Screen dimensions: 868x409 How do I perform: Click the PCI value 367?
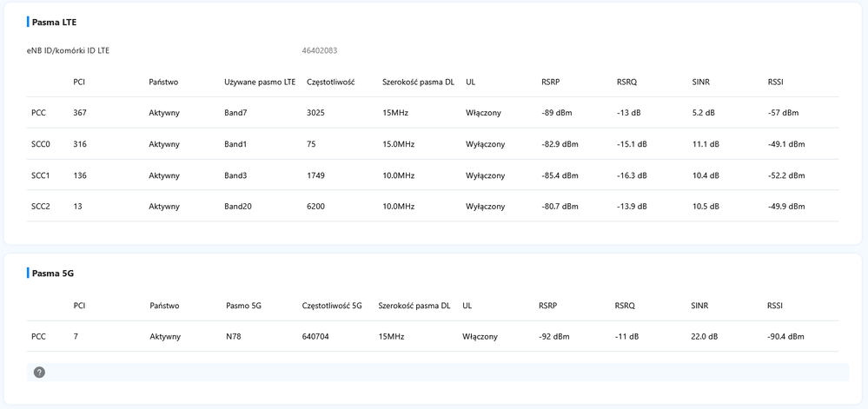80,113
